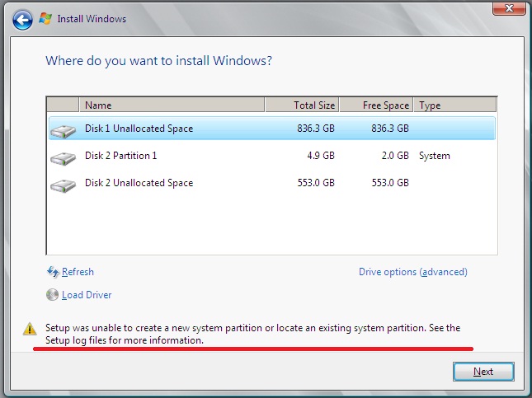Select the Disk 2 Unallocated Space row
Screen dimensions: 532x398
pos(271,183)
